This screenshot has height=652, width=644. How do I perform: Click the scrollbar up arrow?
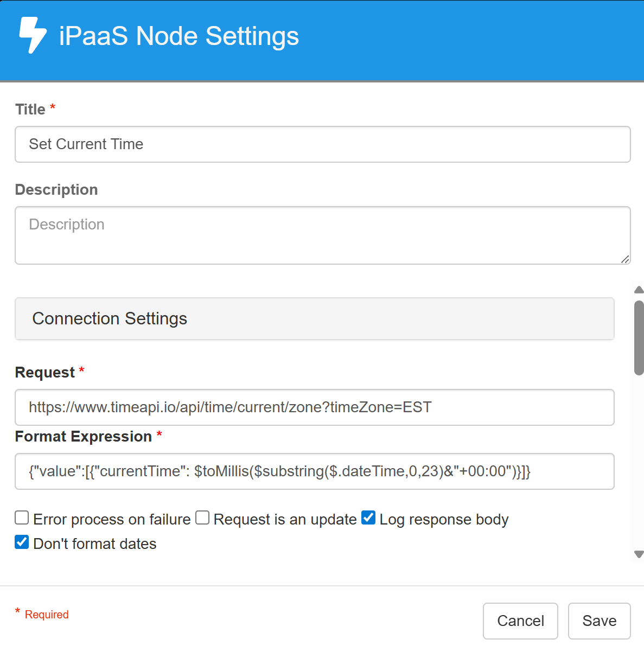639,290
